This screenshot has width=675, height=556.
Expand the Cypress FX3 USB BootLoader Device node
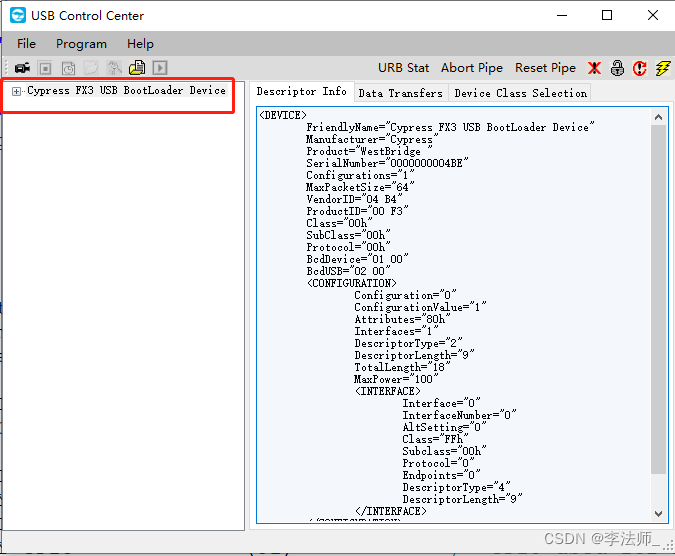pyautogui.click(x=16, y=91)
